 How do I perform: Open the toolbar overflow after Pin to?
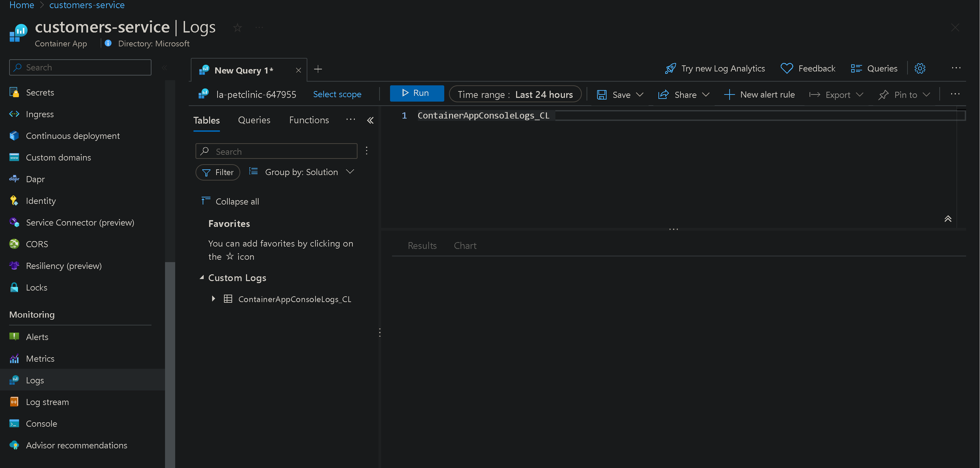click(x=955, y=94)
